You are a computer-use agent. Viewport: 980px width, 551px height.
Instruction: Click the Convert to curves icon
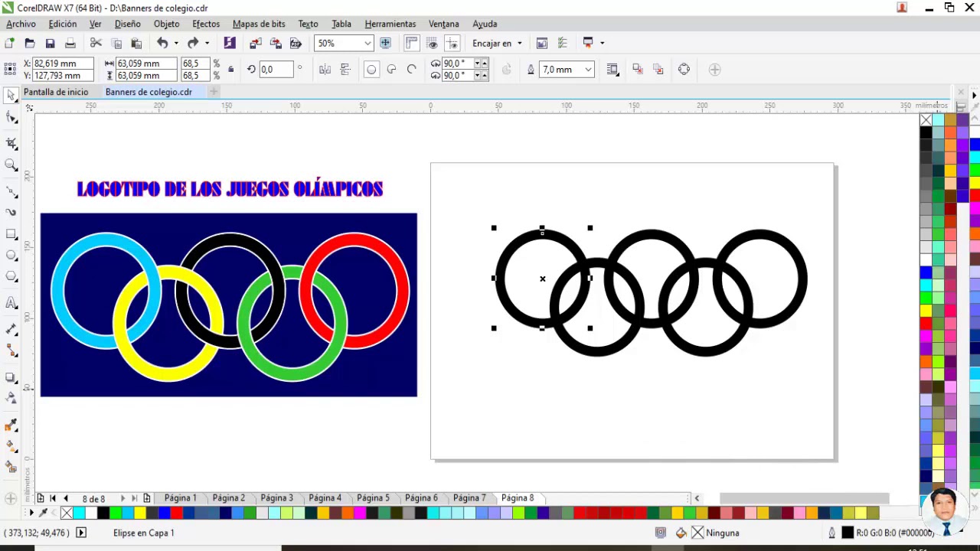click(684, 70)
